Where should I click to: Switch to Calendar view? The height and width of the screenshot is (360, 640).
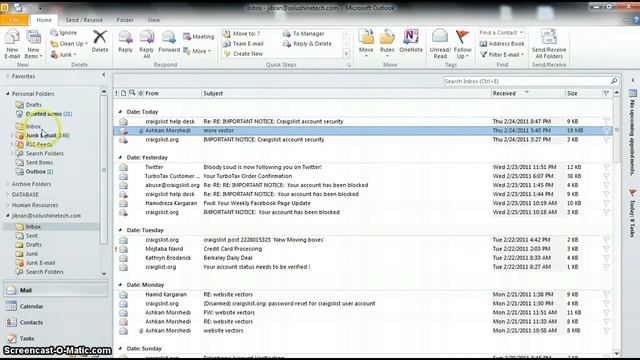(x=56, y=306)
